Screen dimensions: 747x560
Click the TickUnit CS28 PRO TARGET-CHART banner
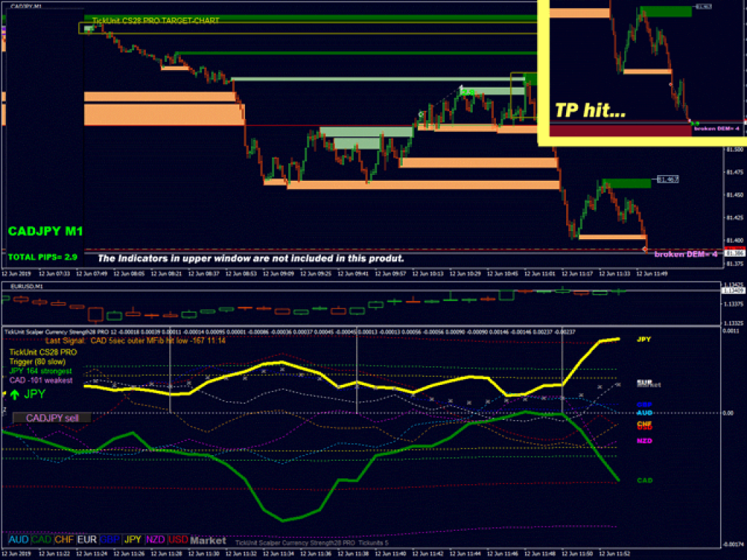155,21
